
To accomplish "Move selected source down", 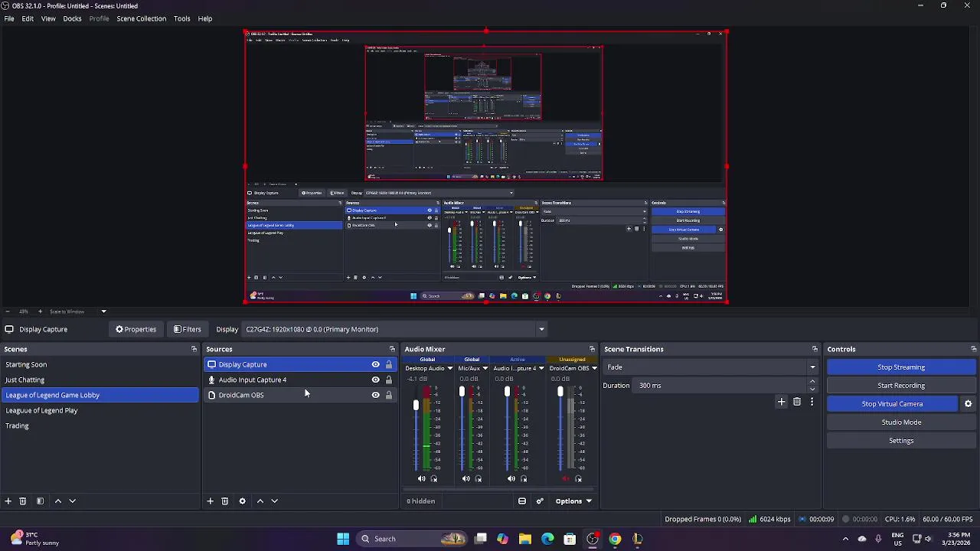I will [275, 500].
